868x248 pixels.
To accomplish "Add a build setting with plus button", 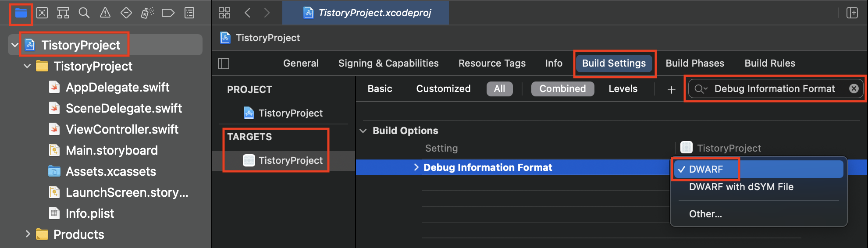I will (x=671, y=90).
